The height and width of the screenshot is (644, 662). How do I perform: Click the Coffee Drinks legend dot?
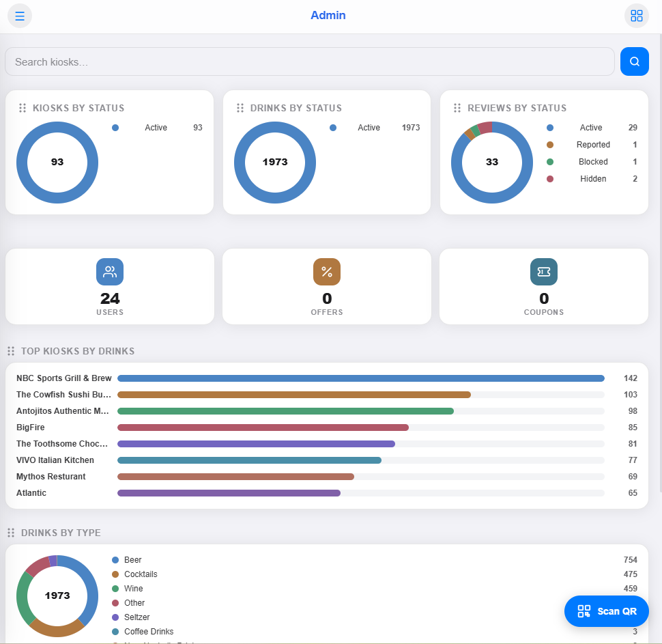(115, 632)
